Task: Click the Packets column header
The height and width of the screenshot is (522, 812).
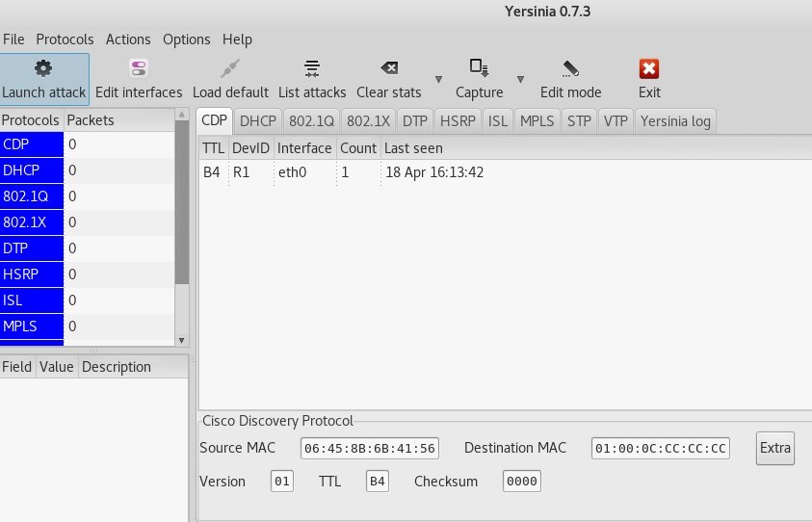Action: 119,120
